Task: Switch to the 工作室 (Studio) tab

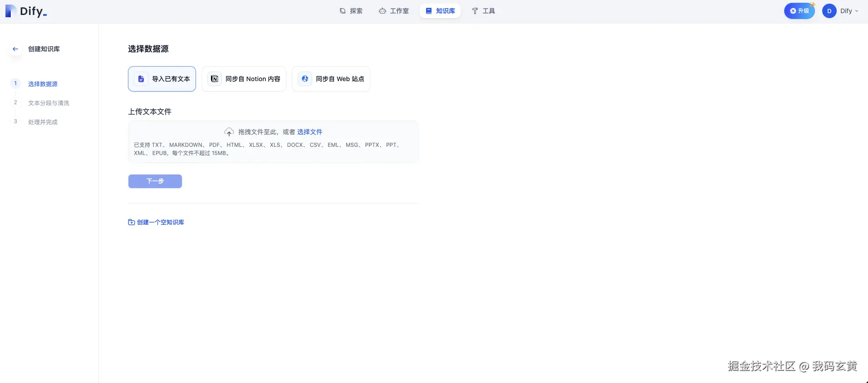Action: [x=394, y=11]
